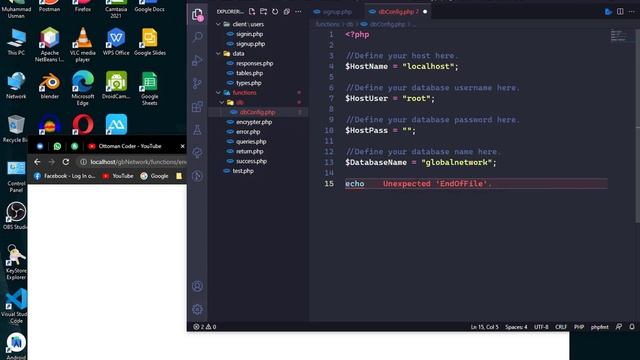Open blender desktop icon
640x360 pixels.
pos(49,85)
